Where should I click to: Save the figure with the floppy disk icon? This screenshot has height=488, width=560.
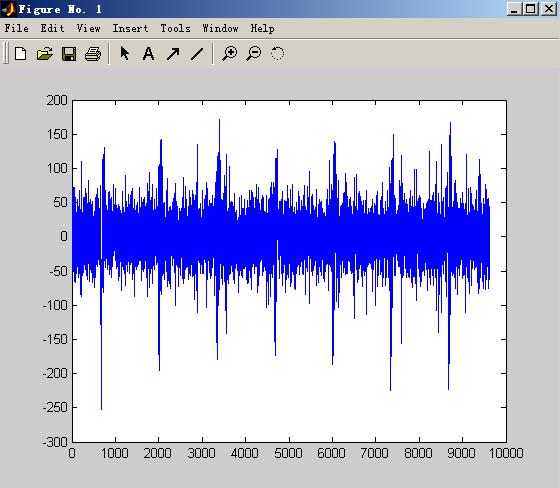(69, 54)
